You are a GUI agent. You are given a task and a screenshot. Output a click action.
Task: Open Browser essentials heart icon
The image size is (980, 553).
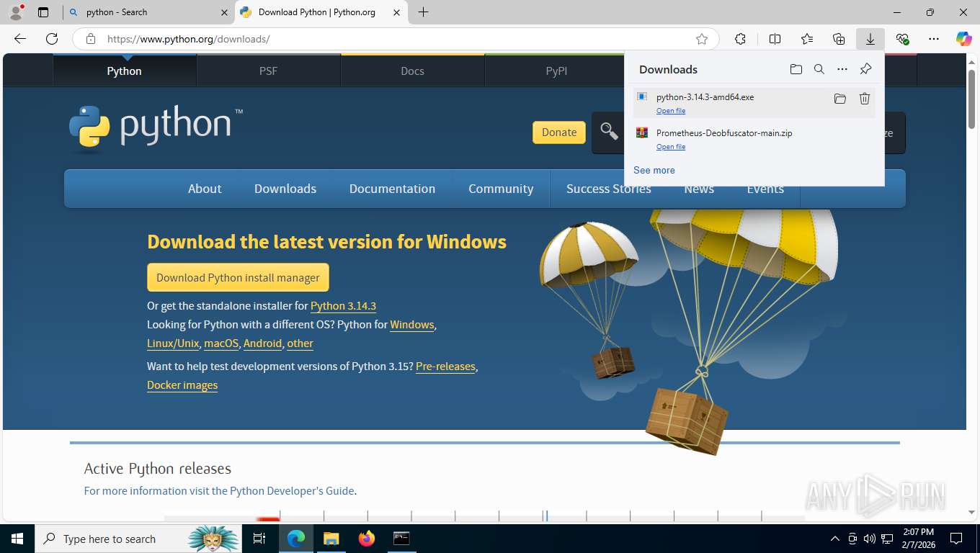pos(902,39)
